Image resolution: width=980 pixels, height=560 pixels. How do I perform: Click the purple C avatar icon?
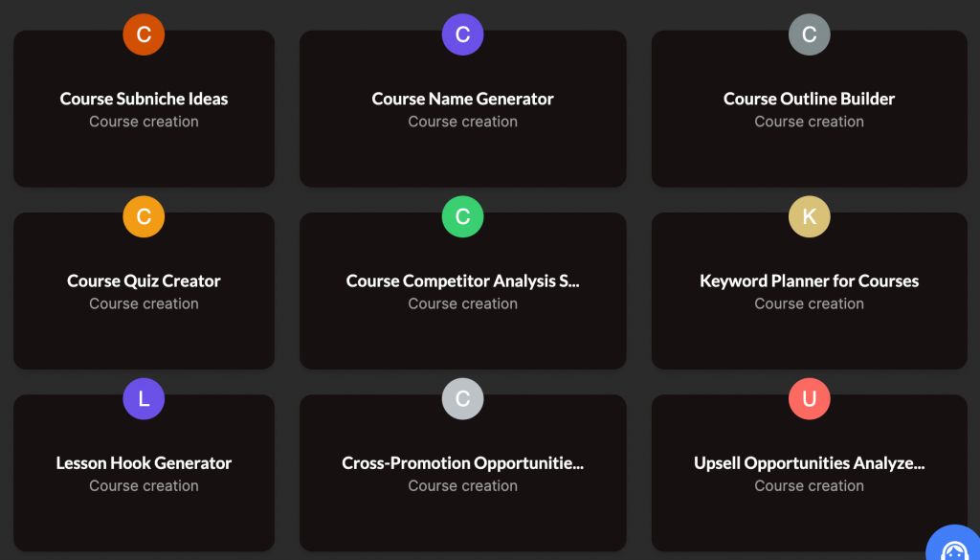[462, 34]
